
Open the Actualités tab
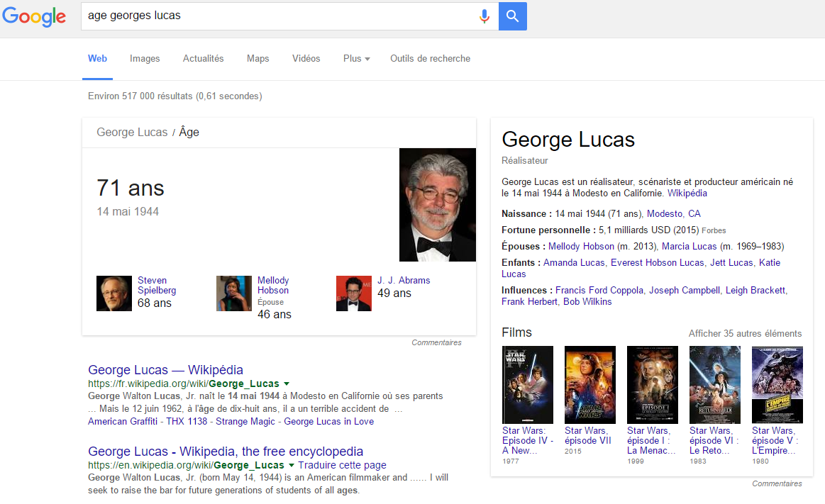click(x=203, y=58)
